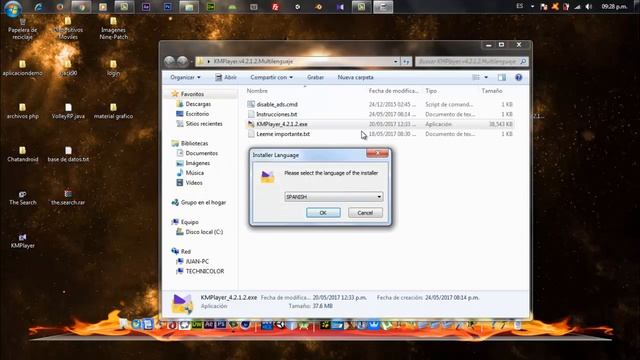Click the Explorer back navigation arrow
The image size is (640, 360).
169,61
